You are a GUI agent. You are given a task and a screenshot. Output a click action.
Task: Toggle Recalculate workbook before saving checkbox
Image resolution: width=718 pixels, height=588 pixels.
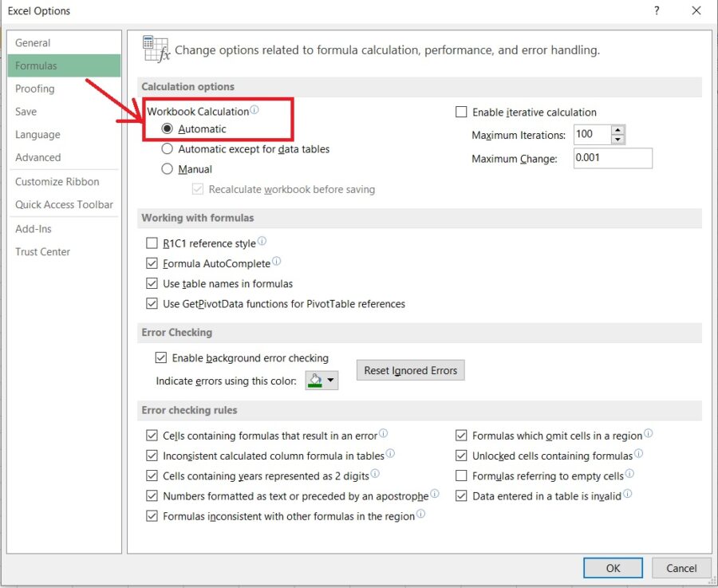(198, 189)
